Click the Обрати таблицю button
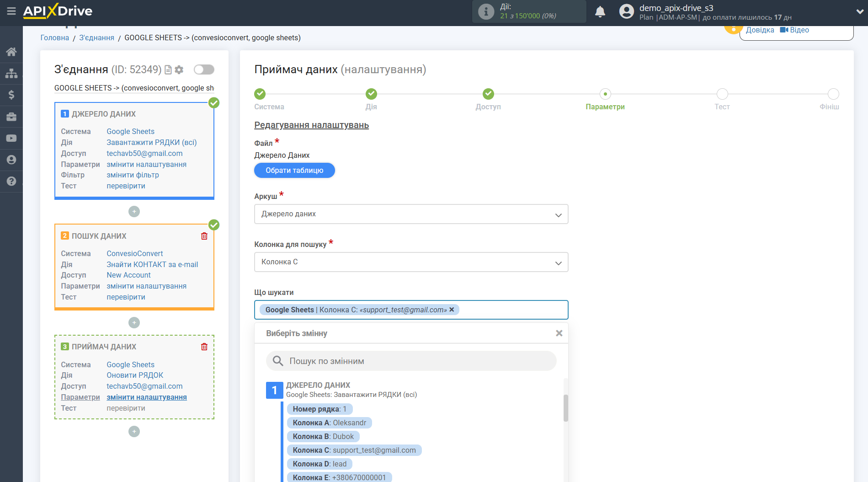 pyautogui.click(x=294, y=170)
